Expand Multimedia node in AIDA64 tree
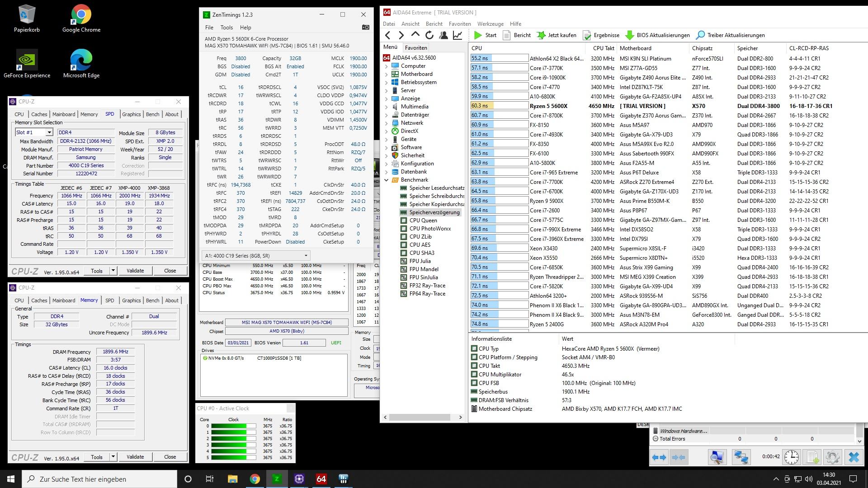This screenshot has height=488, width=868. point(387,107)
